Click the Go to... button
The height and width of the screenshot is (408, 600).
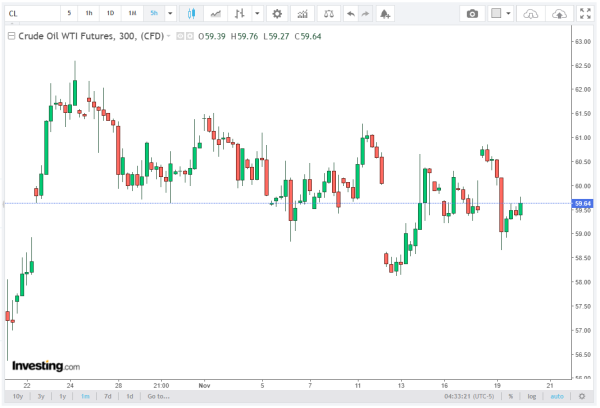tap(158, 396)
